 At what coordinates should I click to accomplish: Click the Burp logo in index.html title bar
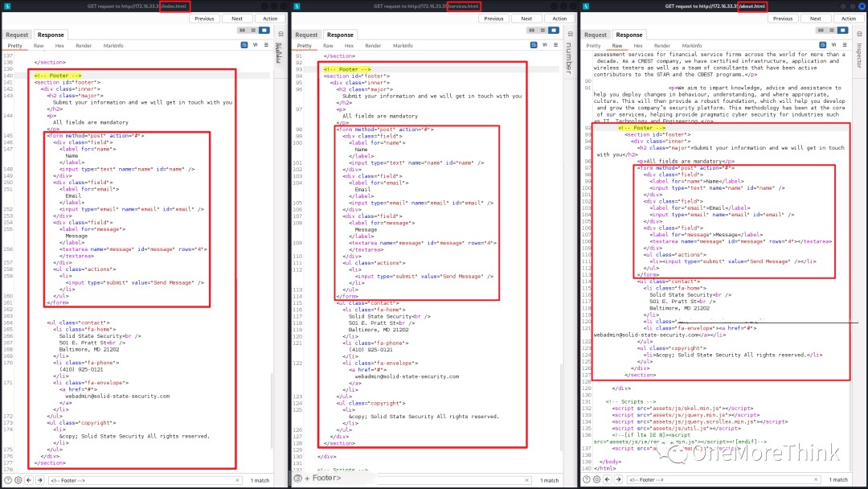pyautogui.click(x=8, y=6)
